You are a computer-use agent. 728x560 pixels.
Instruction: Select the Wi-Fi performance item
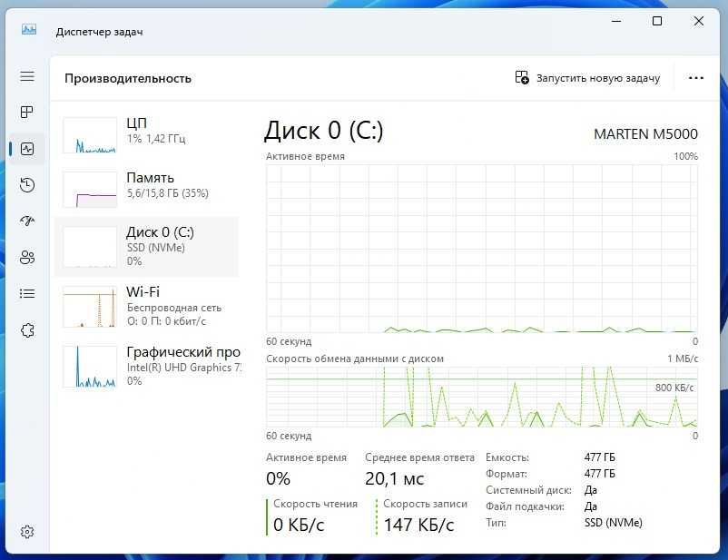click(x=146, y=307)
